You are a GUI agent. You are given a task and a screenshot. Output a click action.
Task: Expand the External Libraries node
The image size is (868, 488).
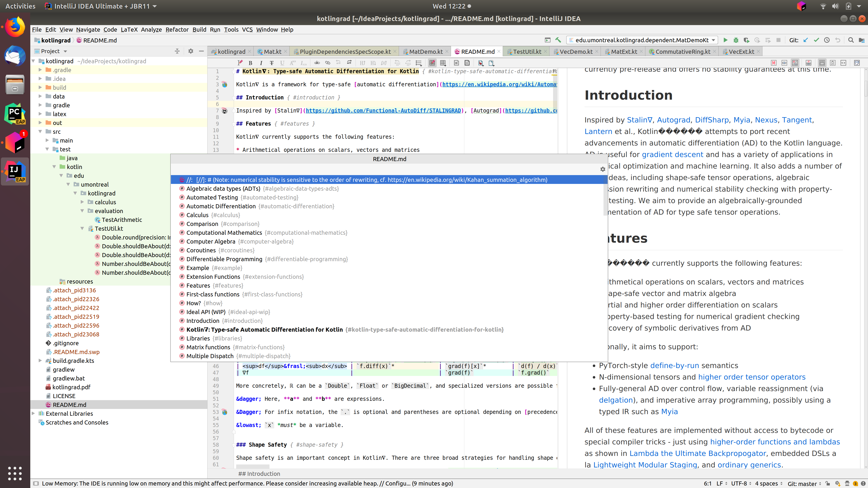click(x=33, y=414)
